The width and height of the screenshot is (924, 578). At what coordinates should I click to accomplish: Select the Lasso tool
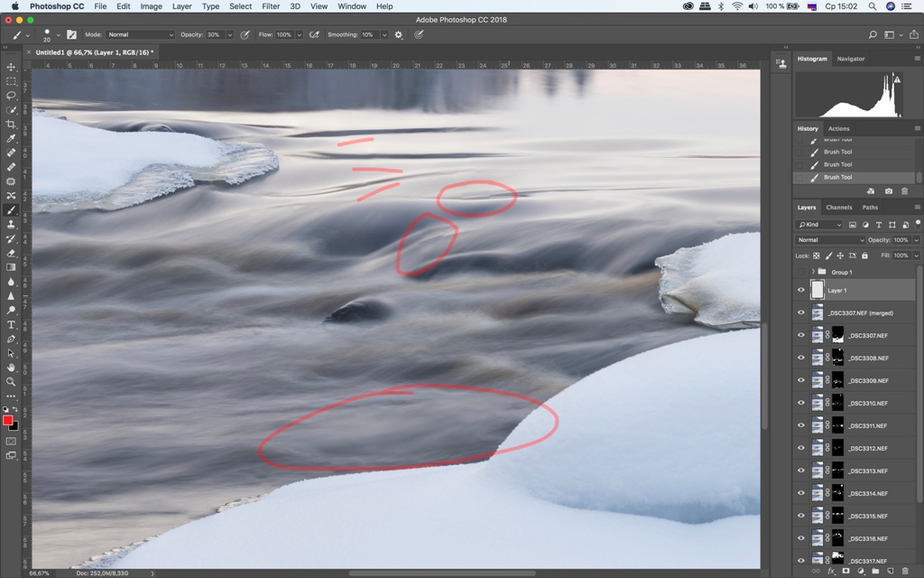point(11,95)
